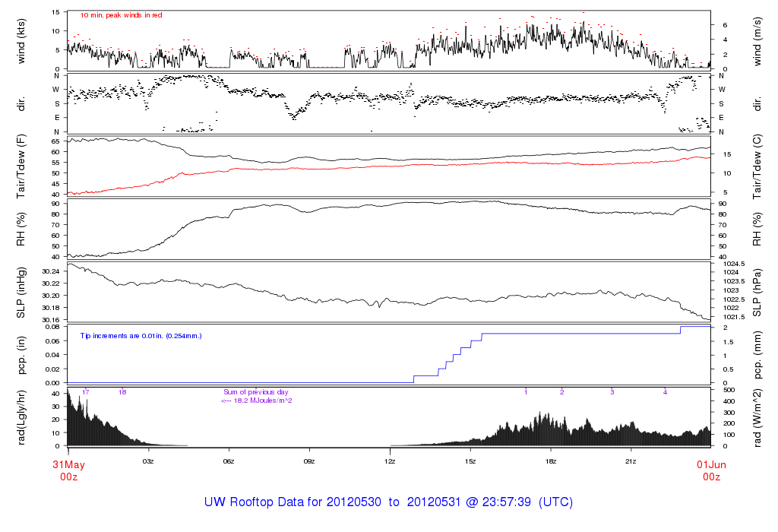This screenshot has width=778, height=532.
Task: Click the 'SLP (inHg)' axis label
Action: (21, 293)
